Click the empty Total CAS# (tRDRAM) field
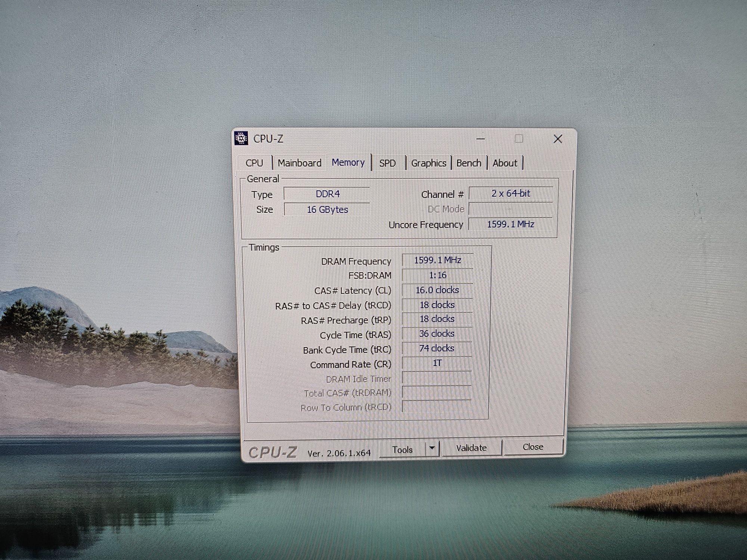Viewport: 747px width, 560px height. 436,392
